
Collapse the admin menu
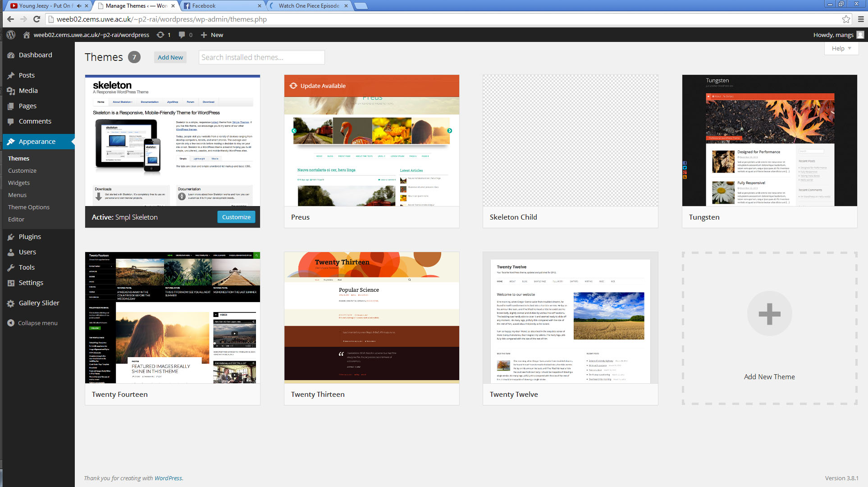[x=37, y=323]
